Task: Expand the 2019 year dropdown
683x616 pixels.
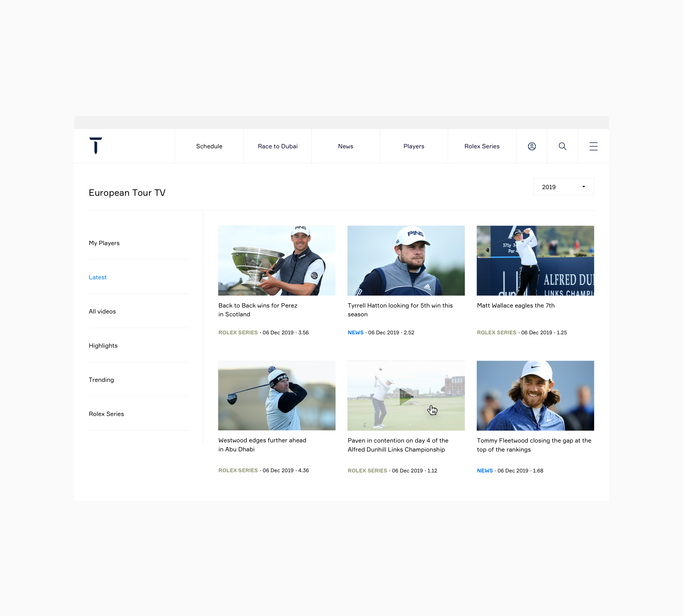Action: tap(563, 187)
